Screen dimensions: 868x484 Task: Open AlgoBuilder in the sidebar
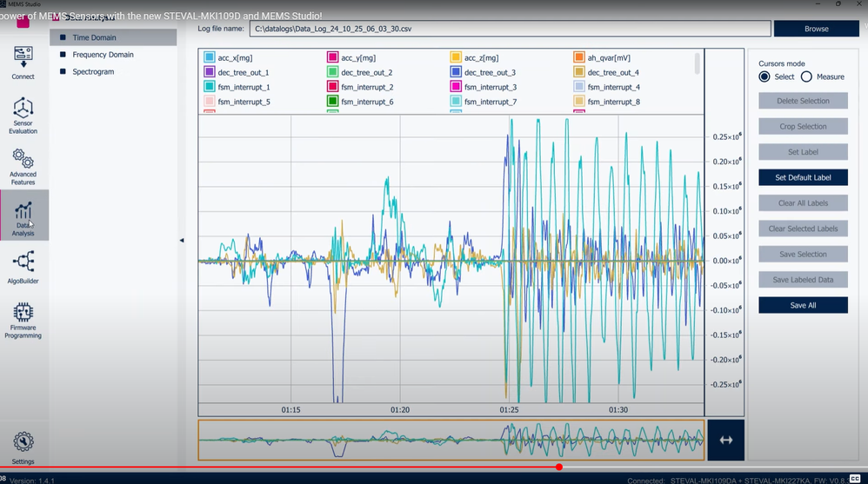click(x=23, y=267)
